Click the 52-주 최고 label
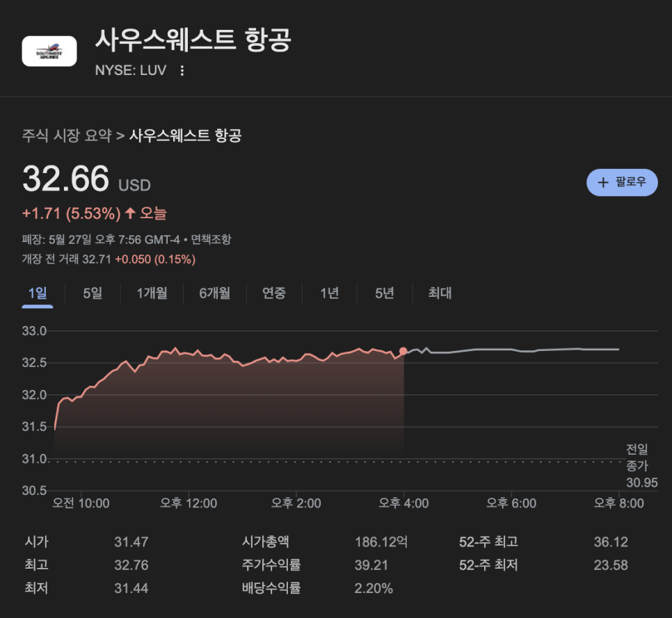The image size is (672, 618). pyautogui.click(x=488, y=542)
